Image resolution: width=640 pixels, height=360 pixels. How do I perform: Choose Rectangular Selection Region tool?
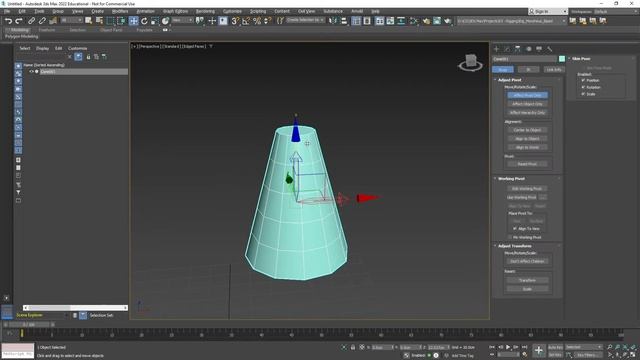(x=110, y=21)
